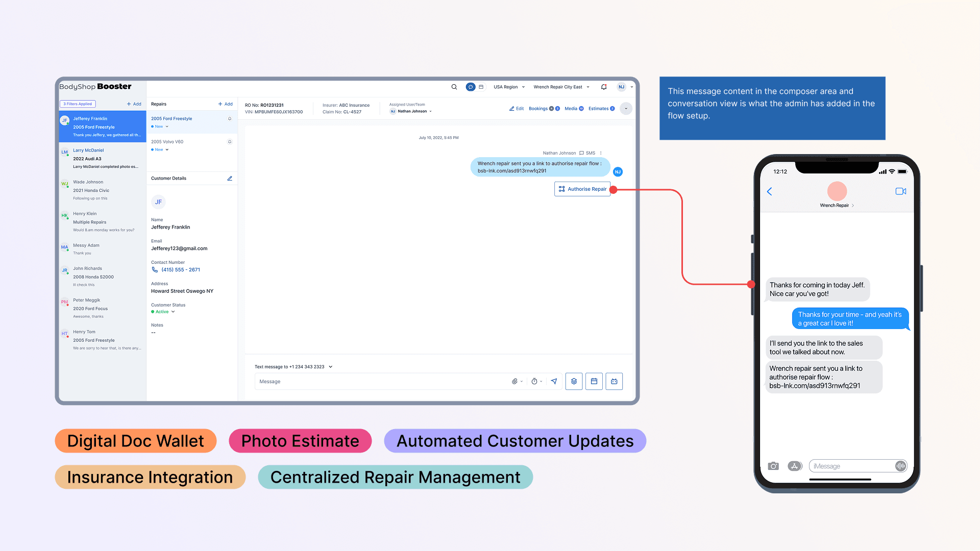Click the stacked layers templates button
The height and width of the screenshot is (551, 980).
(574, 382)
